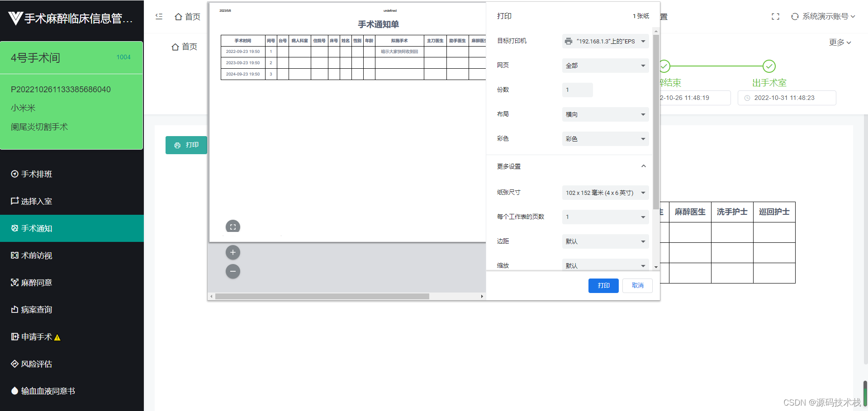Open 手术排班 in the sidebar
The width and height of the screenshot is (868, 411).
click(72, 174)
